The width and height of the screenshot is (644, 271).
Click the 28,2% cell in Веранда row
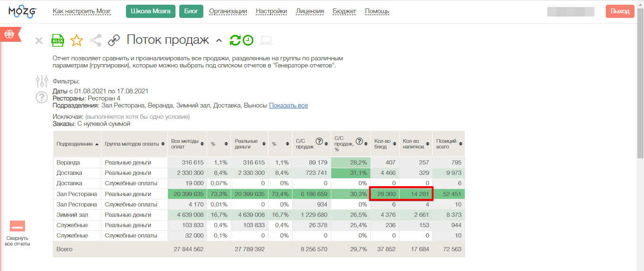pos(351,162)
